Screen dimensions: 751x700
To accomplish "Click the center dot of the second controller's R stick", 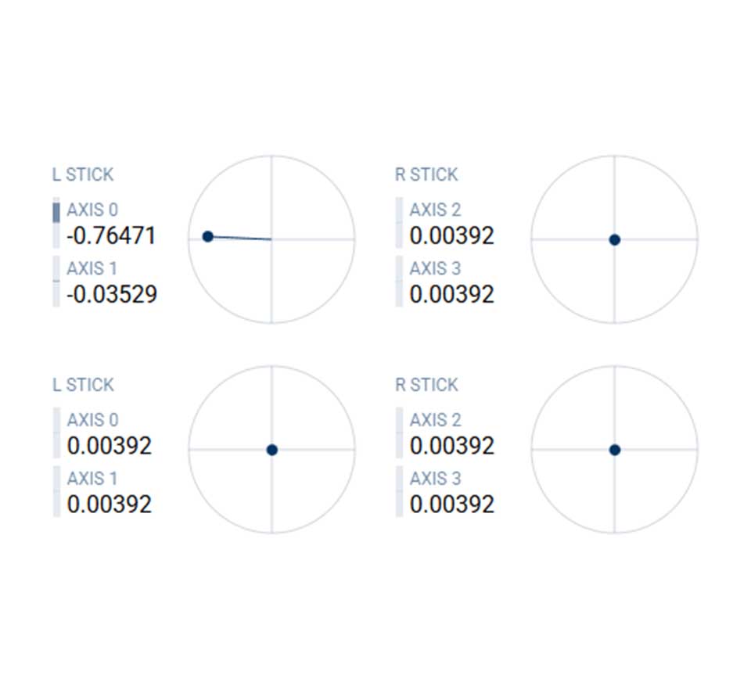I will (x=615, y=450).
